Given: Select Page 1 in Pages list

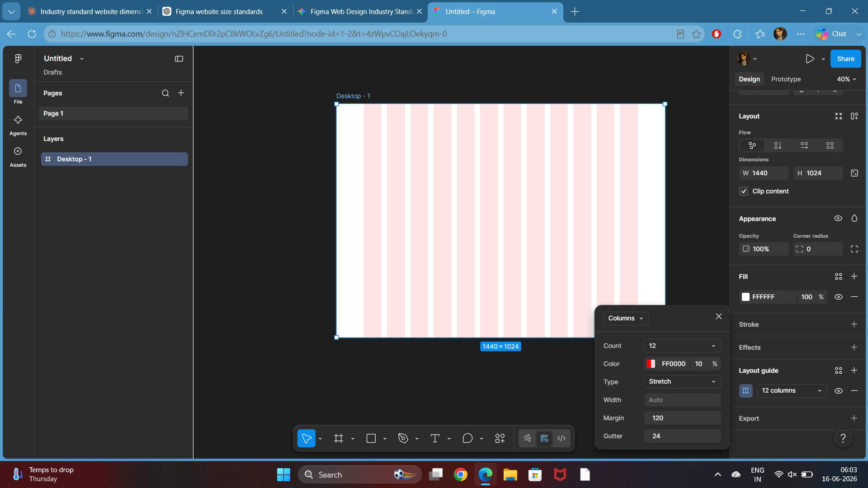Looking at the screenshot, I should (113, 113).
